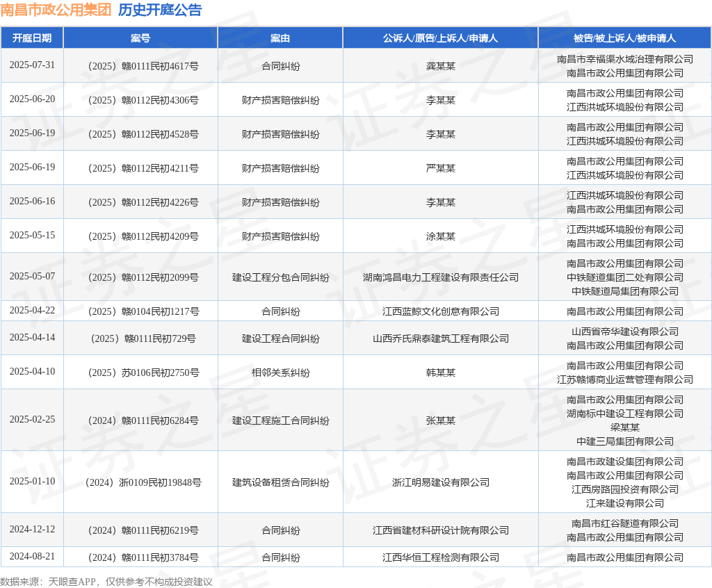Click the 公诉人/原告/上诉人/申请人 column header
The image size is (712, 588).
tap(440, 38)
